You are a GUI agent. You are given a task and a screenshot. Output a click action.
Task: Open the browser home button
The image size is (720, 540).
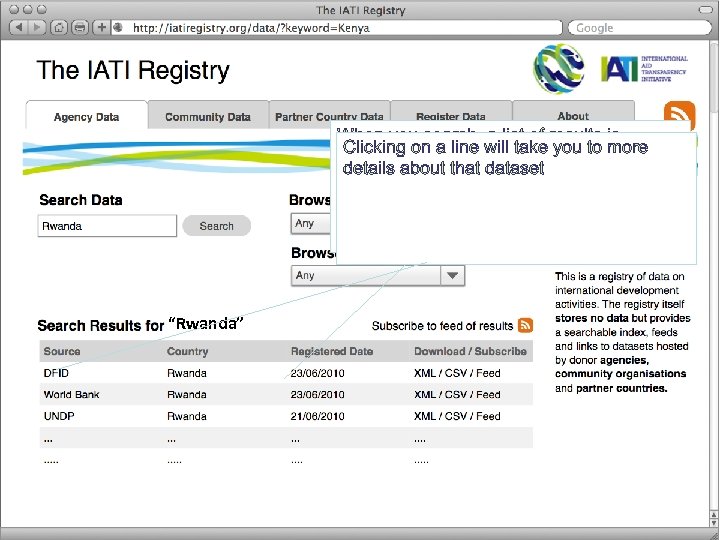(59, 28)
